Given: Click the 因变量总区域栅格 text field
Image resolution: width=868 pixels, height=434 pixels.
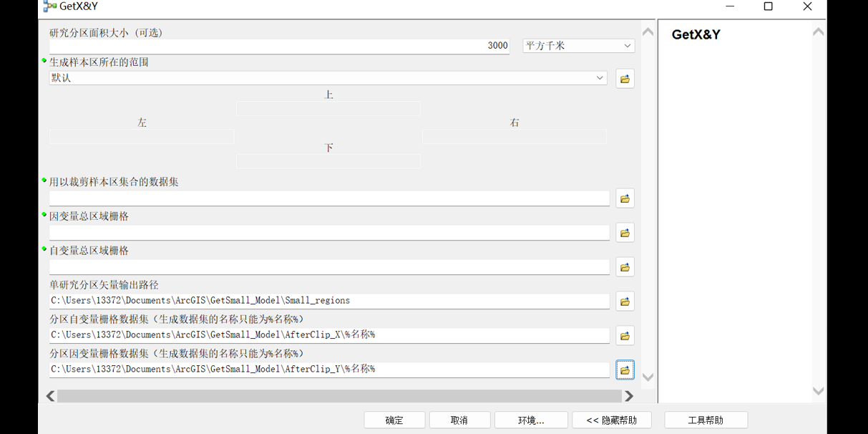Looking at the screenshot, I should coord(329,233).
